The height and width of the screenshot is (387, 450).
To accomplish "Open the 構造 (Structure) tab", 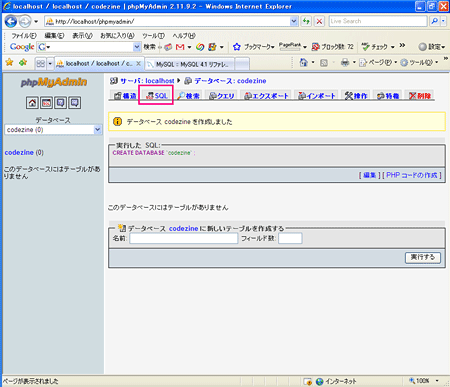I will coord(125,96).
